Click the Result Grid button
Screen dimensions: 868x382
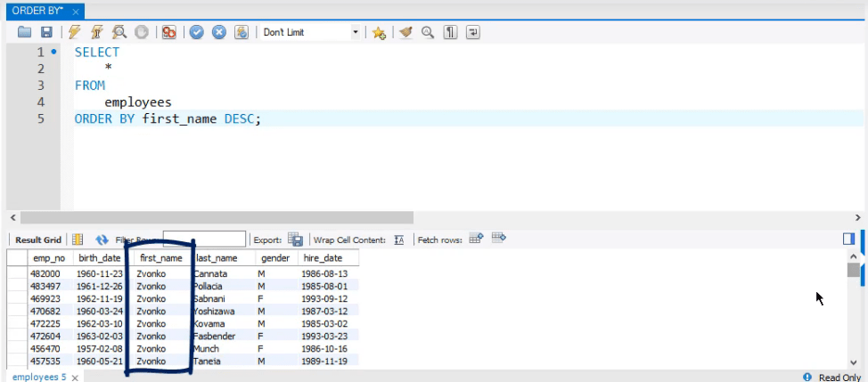click(38, 240)
